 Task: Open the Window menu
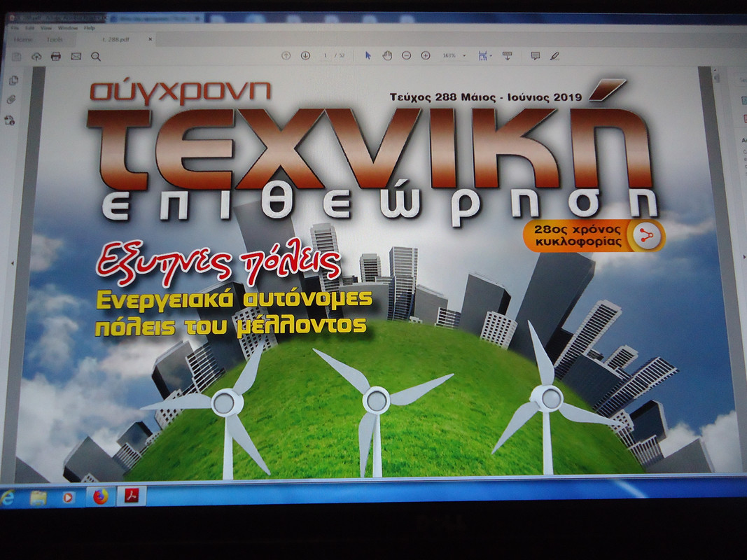click(68, 28)
